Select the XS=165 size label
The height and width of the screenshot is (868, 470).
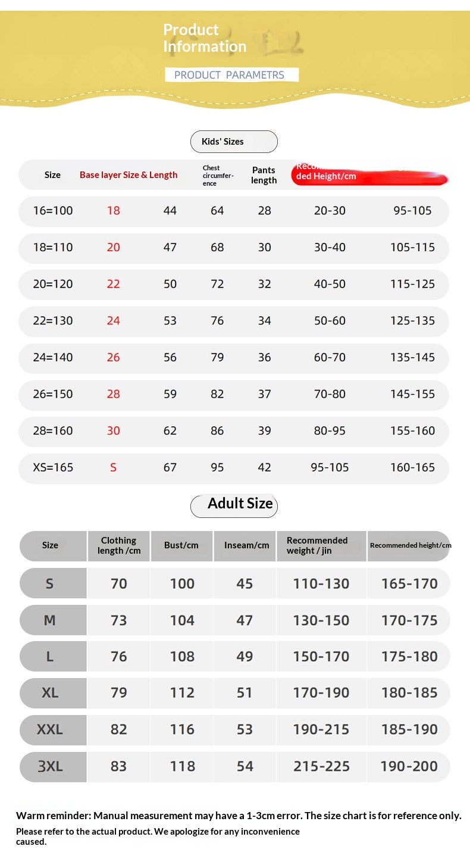click(x=53, y=467)
